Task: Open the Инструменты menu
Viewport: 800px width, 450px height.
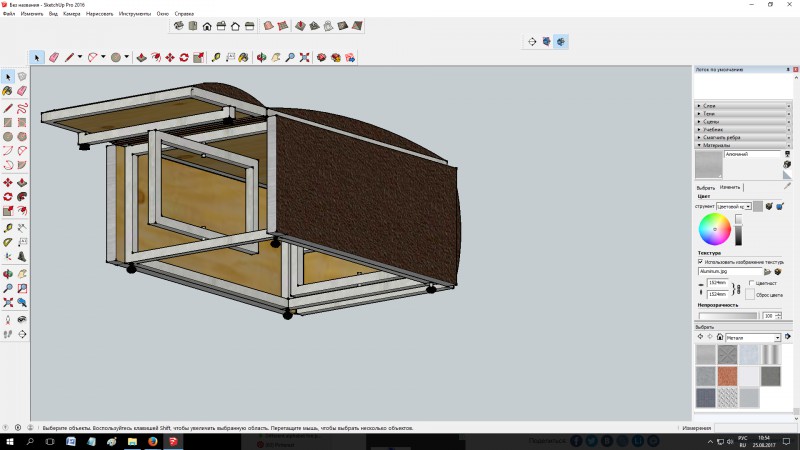Action: coord(133,14)
